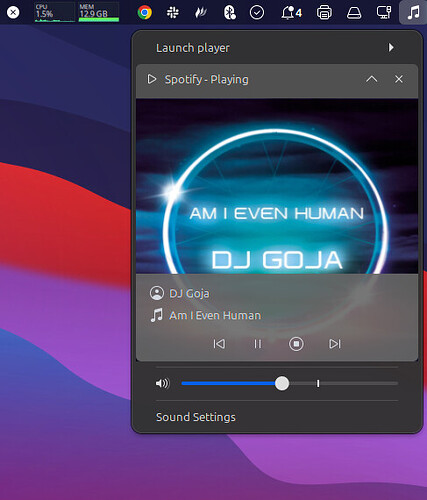
Task: Open the Chrome icon in the top panel
Action: (x=144, y=13)
